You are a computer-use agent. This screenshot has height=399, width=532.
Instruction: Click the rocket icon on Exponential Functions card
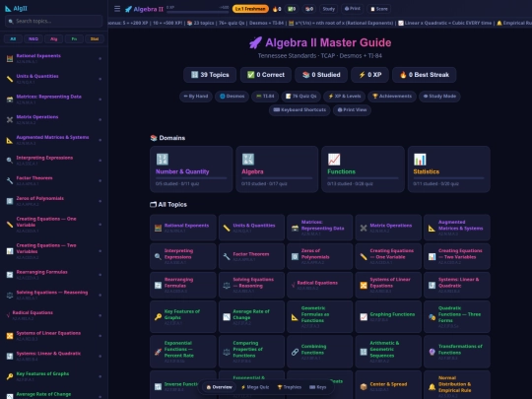point(158,352)
